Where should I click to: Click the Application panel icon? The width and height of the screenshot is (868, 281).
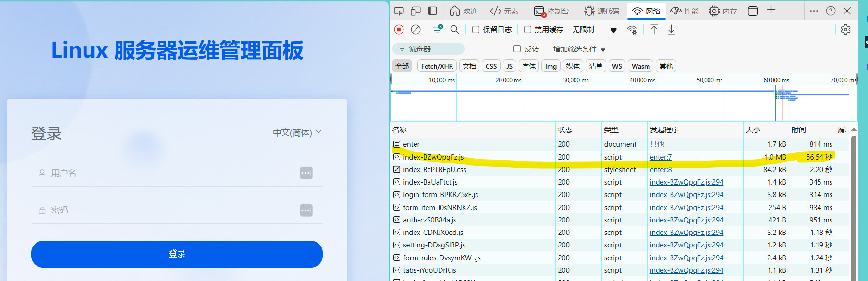coord(753,11)
